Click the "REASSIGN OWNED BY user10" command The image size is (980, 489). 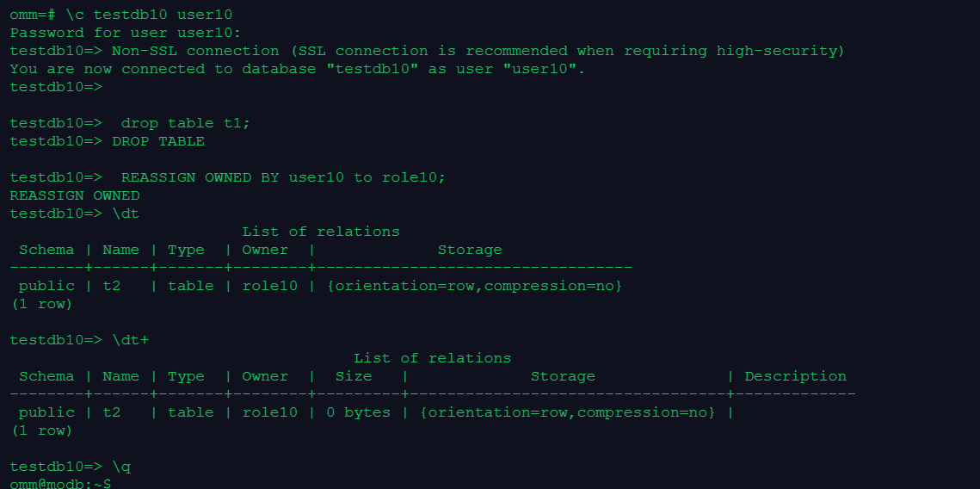click(x=283, y=177)
